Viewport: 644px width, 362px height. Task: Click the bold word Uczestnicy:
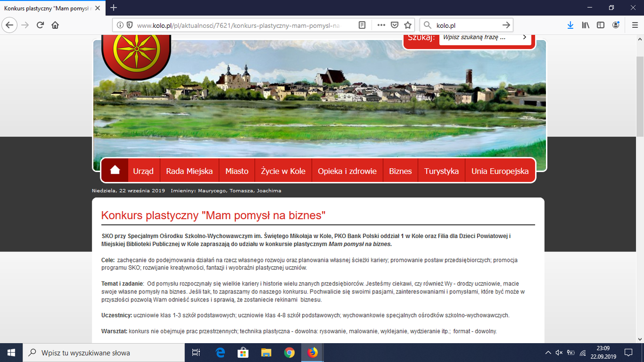tap(116, 315)
